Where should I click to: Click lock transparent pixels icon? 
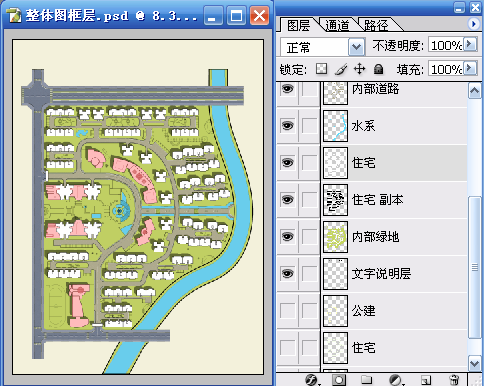point(321,69)
